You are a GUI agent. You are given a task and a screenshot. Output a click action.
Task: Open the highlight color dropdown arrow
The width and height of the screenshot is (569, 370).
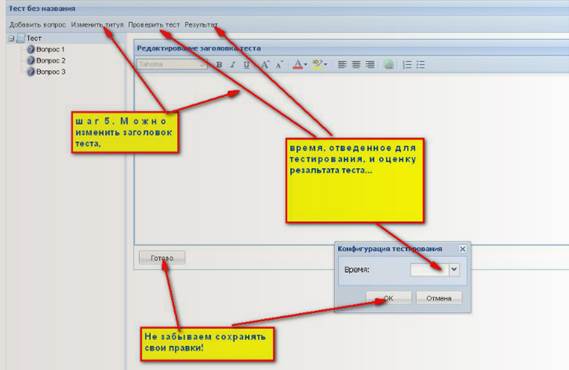pyautogui.click(x=325, y=65)
